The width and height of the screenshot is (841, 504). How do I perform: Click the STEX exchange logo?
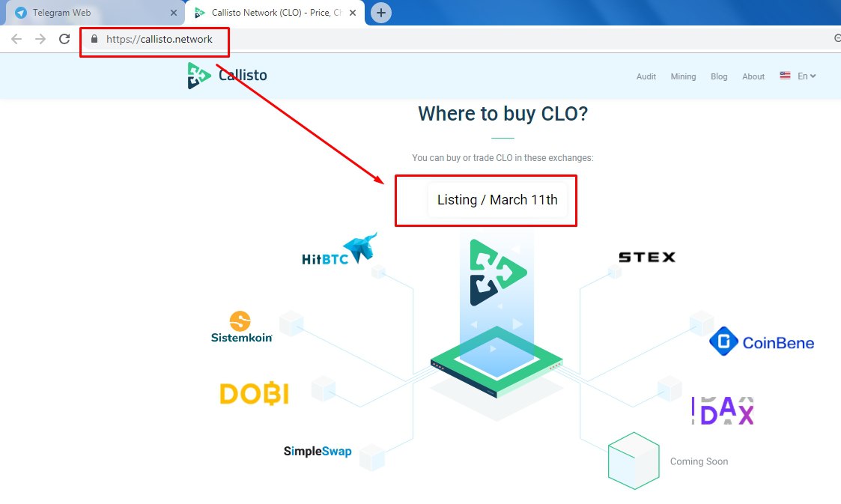[x=647, y=258]
